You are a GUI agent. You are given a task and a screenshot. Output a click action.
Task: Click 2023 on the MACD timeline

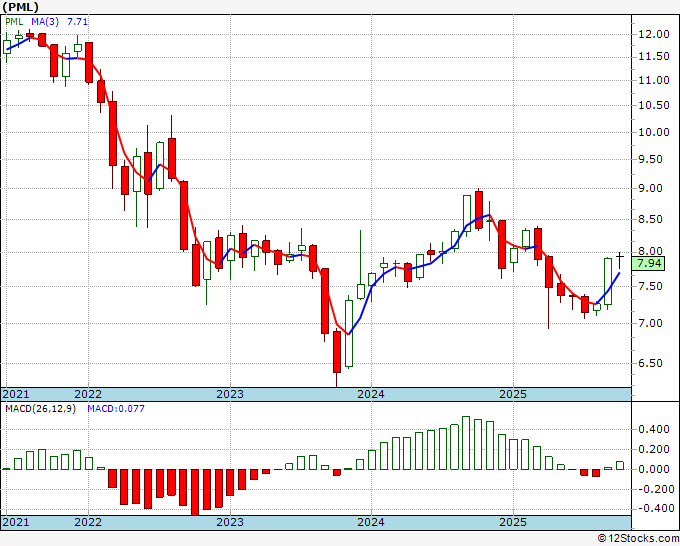click(230, 522)
